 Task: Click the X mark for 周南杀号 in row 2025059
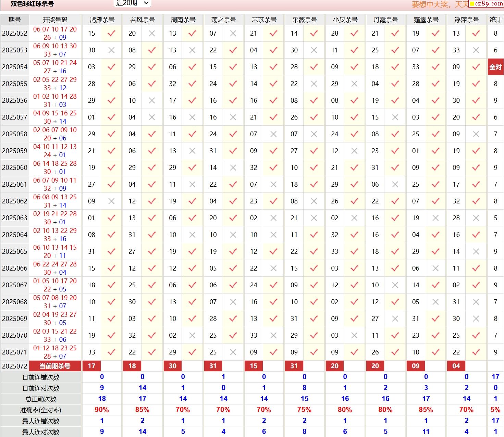[x=192, y=151]
